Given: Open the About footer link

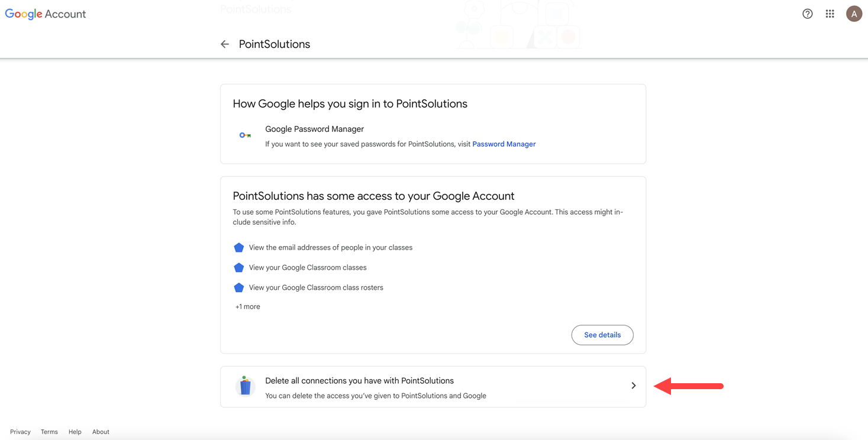Looking at the screenshot, I should point(101,432).
